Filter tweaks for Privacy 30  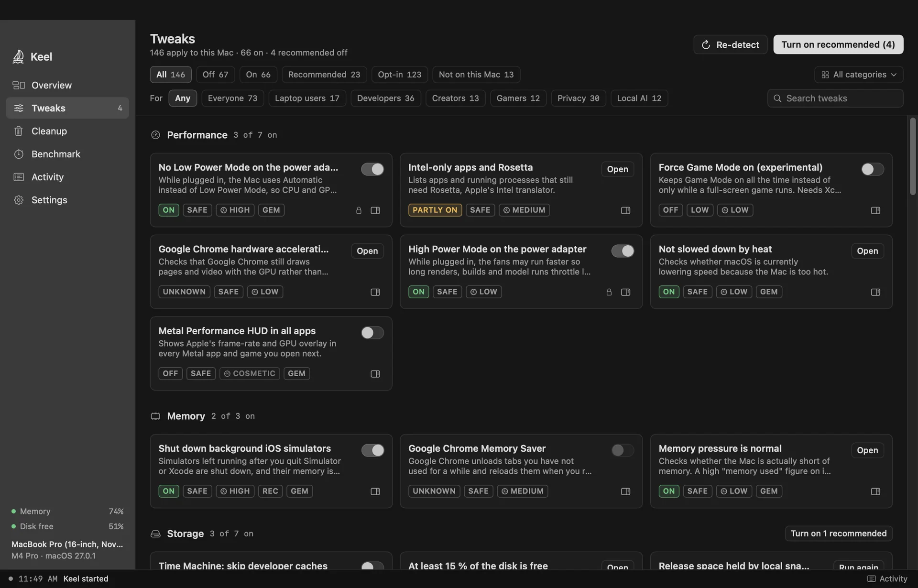[x=578, y=98]
